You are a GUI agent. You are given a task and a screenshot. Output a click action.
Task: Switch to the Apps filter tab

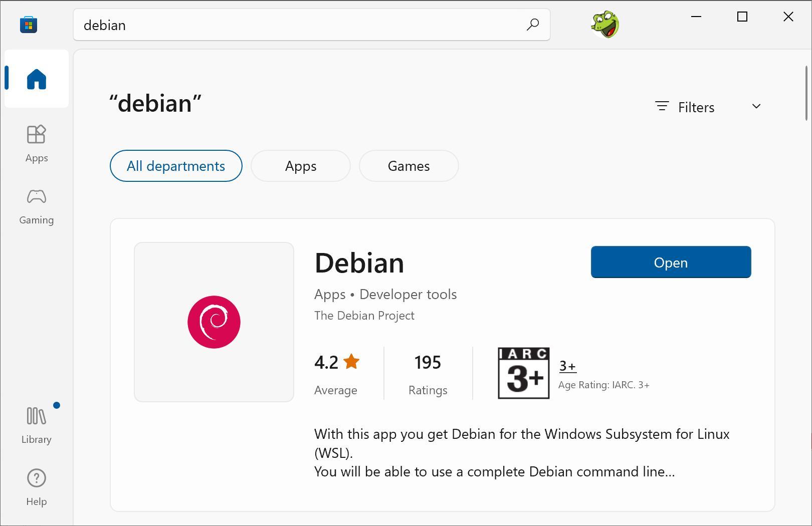(301, 166)
